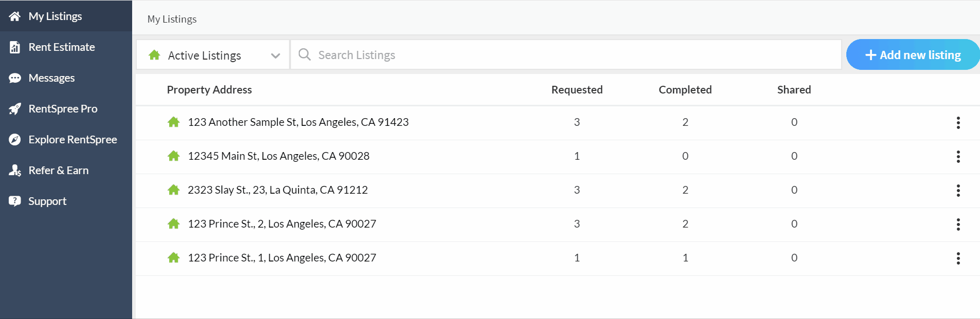Click the green house icon beside 12345 Main St
The image size is (980, 319).
(173, 156)
